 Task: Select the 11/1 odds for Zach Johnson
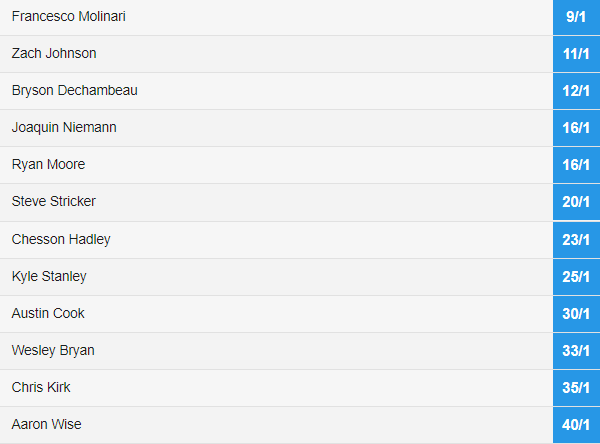coord(576,54)
